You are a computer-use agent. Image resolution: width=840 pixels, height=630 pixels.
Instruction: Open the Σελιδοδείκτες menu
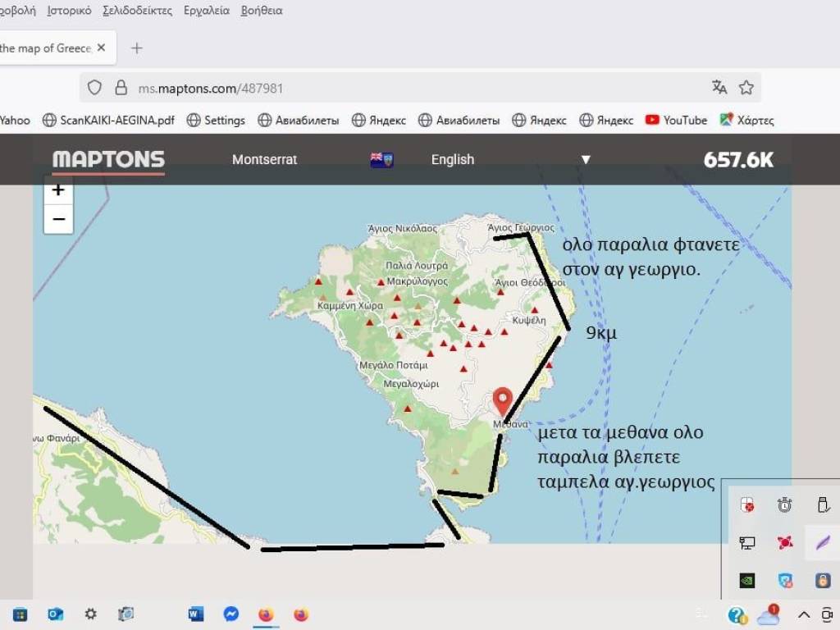[138, 11]
